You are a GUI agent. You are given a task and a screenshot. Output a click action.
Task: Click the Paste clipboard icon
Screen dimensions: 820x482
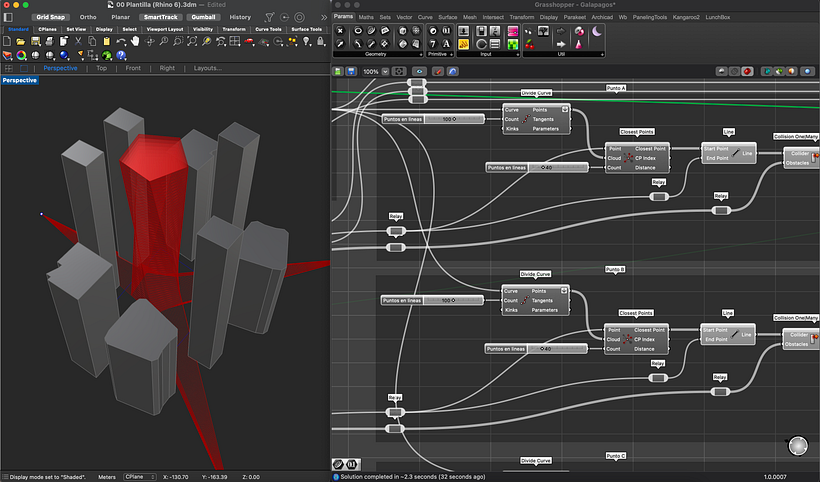106,41
